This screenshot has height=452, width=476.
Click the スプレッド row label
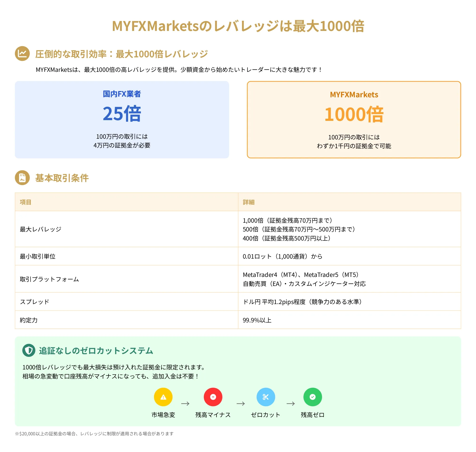coord(35,302)
